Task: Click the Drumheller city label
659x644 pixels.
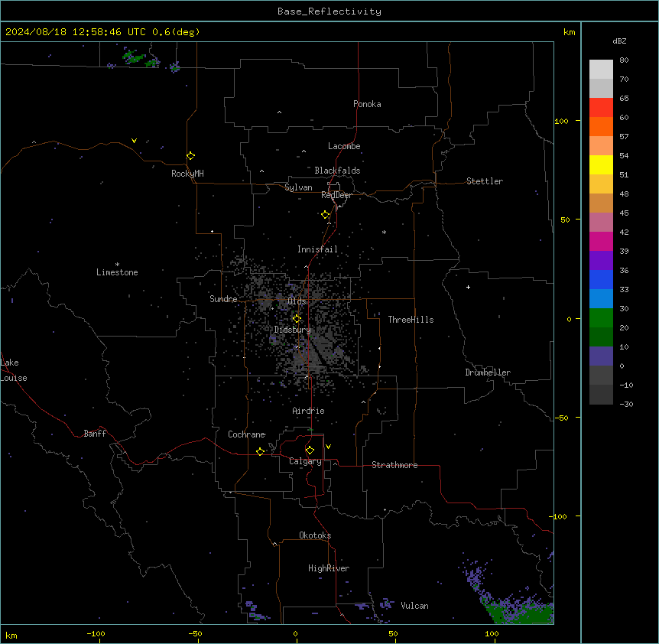Action: pyautogui.click(x=488, y=372)
